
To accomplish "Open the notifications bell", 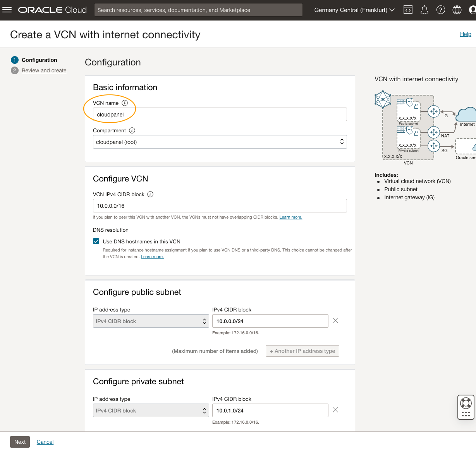I will pos(424,10).
